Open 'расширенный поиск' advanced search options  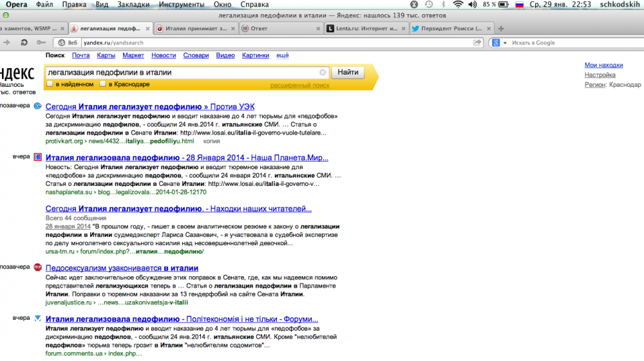coord(299,85)
